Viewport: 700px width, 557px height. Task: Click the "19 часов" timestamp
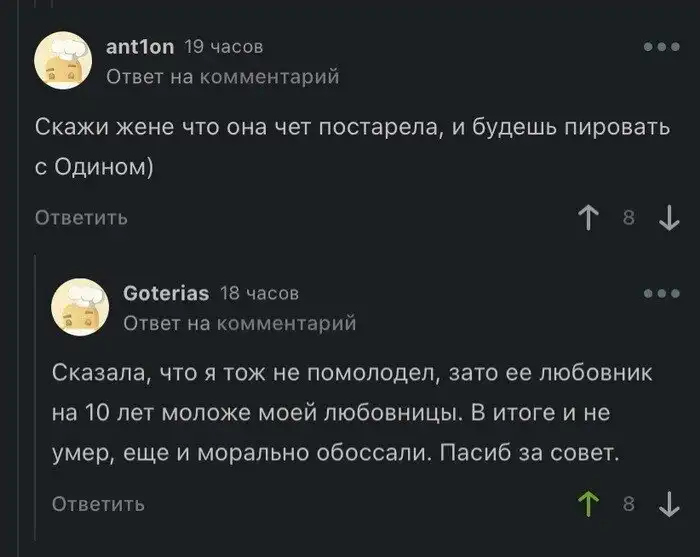tap(224, 46)
